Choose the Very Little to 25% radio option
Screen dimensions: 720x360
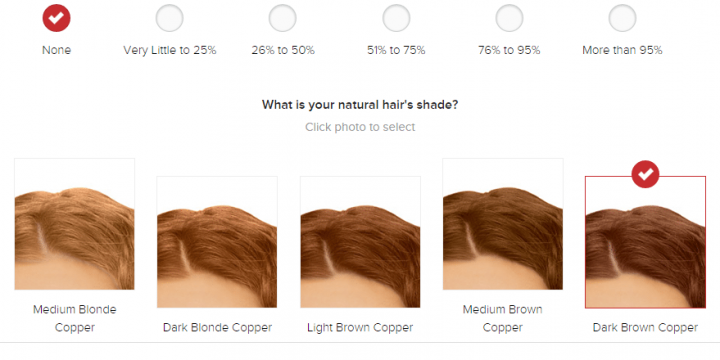(x=169, y=18)
